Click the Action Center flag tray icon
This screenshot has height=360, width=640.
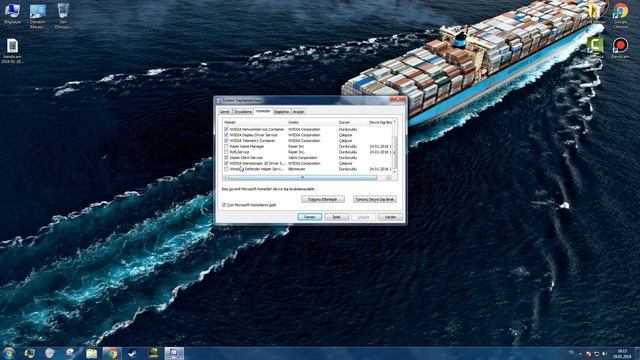pyautogui.click(x=588, y=353)
